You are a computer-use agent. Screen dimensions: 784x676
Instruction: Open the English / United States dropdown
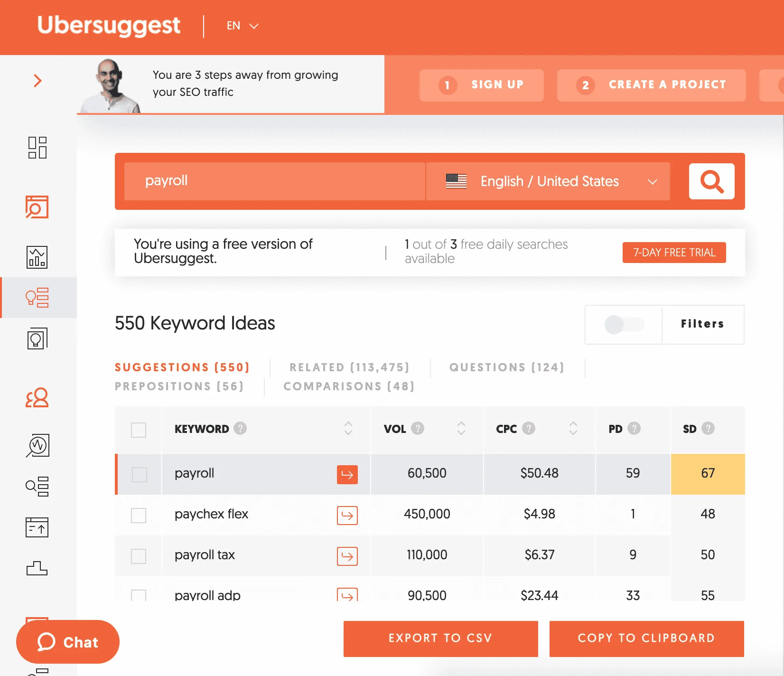548,181
